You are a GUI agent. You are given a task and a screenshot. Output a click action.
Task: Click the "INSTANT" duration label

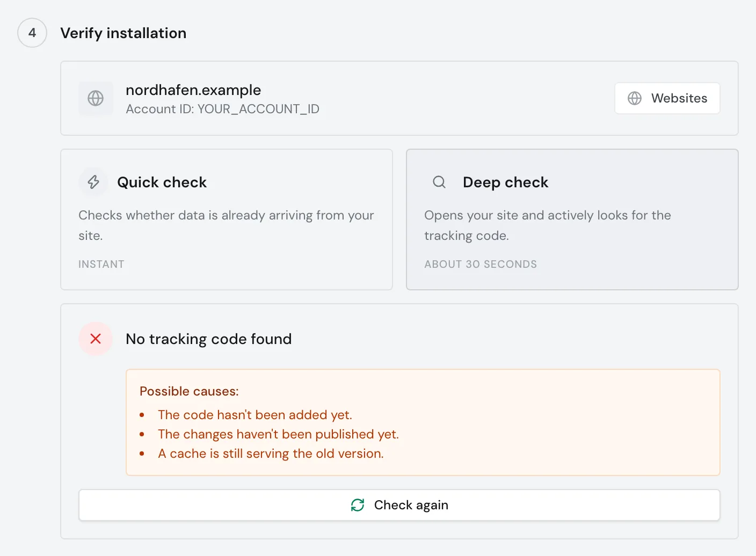[x=101, y=264]
